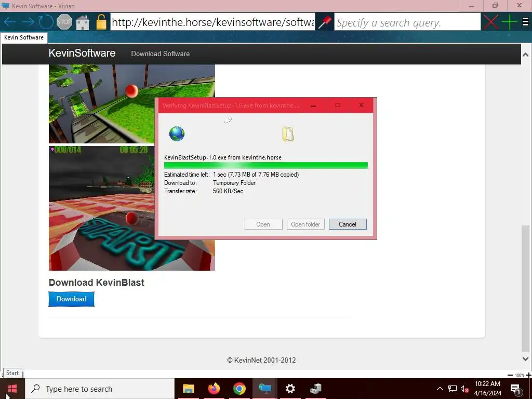Viewport: 532px width, 399px height.
Task: Click the red pushpin icon
Action: 325,22
